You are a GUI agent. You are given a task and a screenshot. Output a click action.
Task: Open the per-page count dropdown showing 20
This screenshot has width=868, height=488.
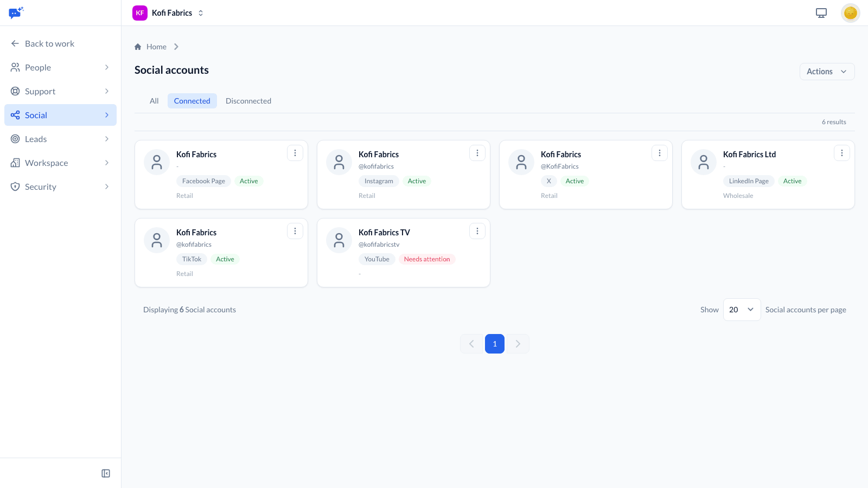click(x=742, y=310)
